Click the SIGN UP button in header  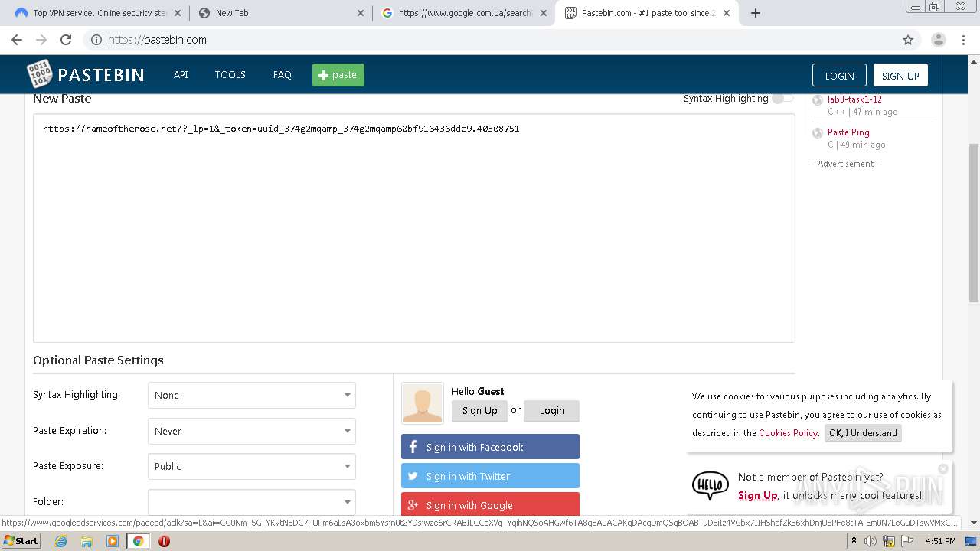tap(900, 75)
